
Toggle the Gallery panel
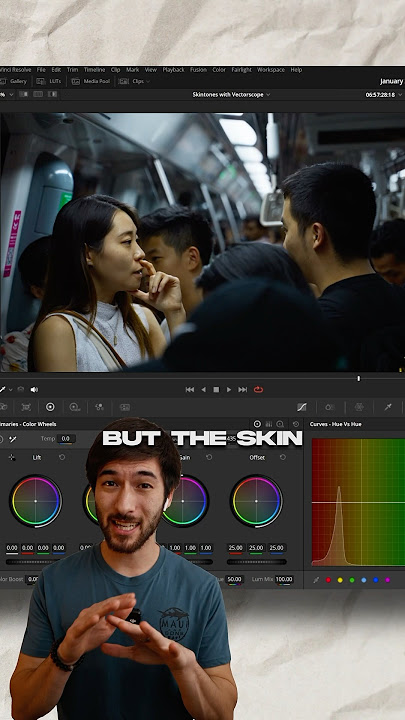tap(14, 81)
